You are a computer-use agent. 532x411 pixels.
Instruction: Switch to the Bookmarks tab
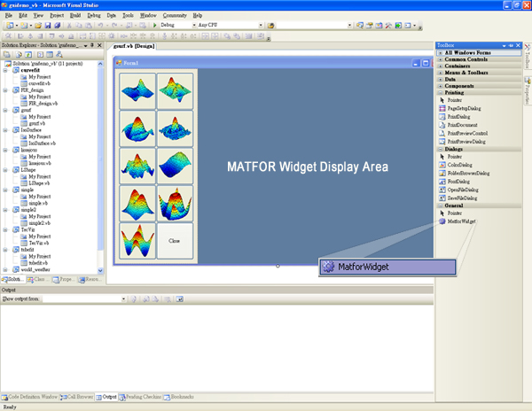point(179,397)
